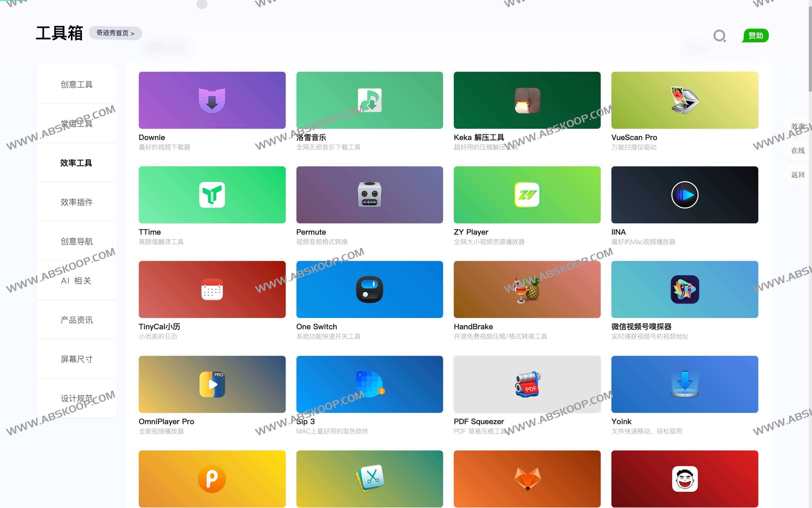Open the One Switch toggle icon
This screenshot has height=508, width=812.
click(x=369, y=289)
